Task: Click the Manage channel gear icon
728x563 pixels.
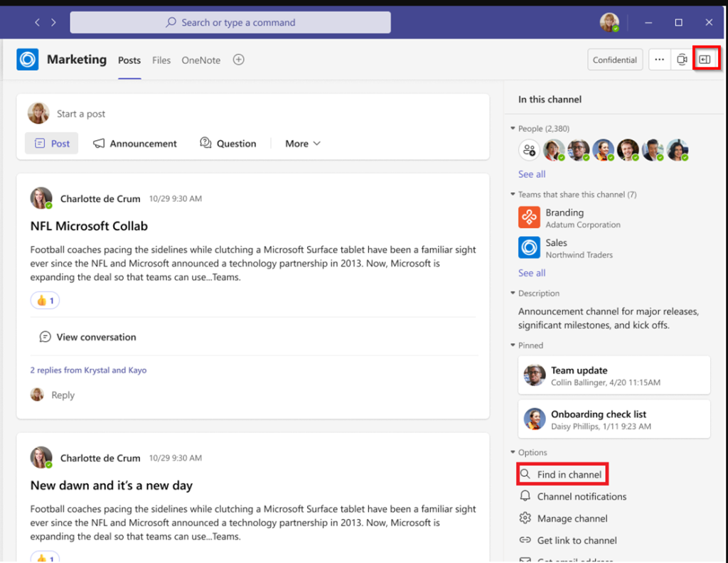Action: [x=525, y=518]
